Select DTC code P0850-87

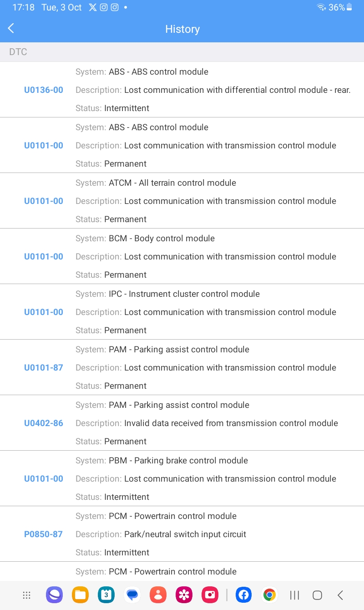(x=44, y=534)
